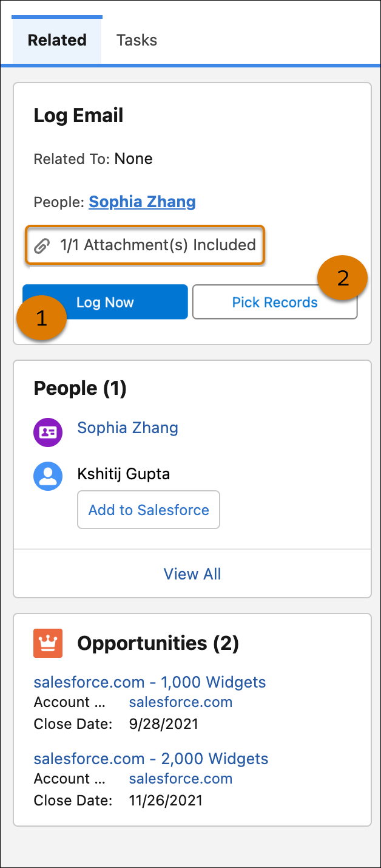Open salesforce.com account for 1,000 Widgets

(181, 702)
